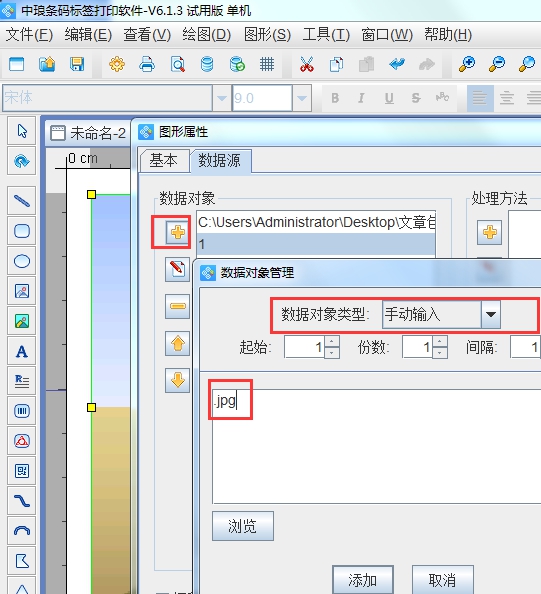
Task: Switch to the 数据源 tab
Action: (x=220, y=161)
